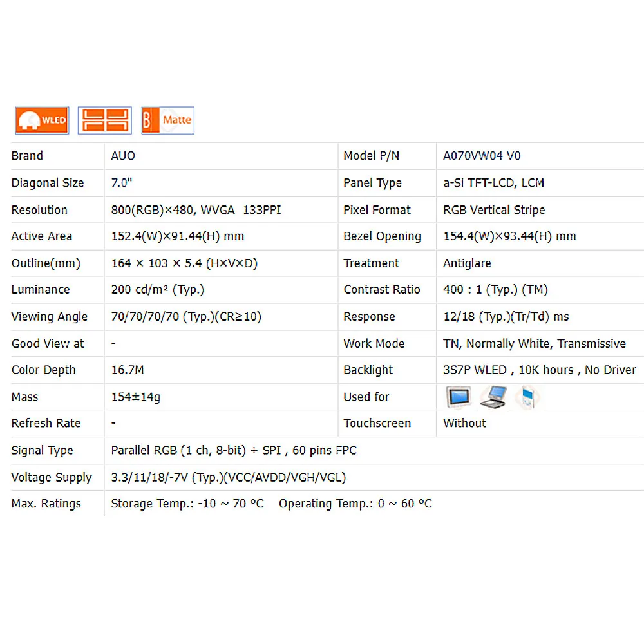Click bezel opening value '154.4(W)×93.44(H) mm'
This screenshot has width=644, height=644.
coord(509,236)
